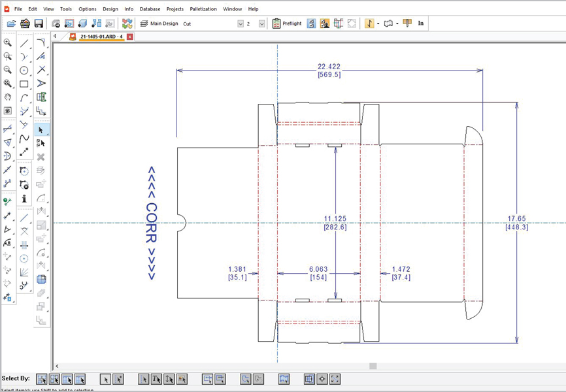Activate the Pan hand tool

(8, 97)
